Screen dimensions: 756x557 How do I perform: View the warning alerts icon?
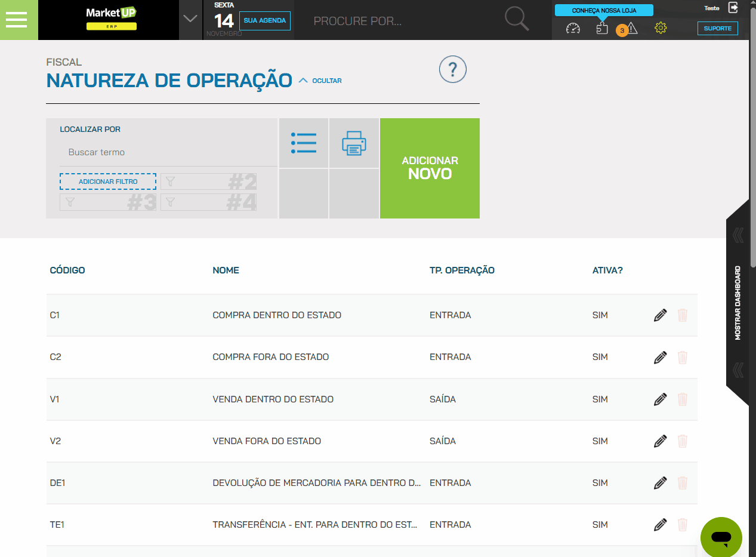pos(632,28)
